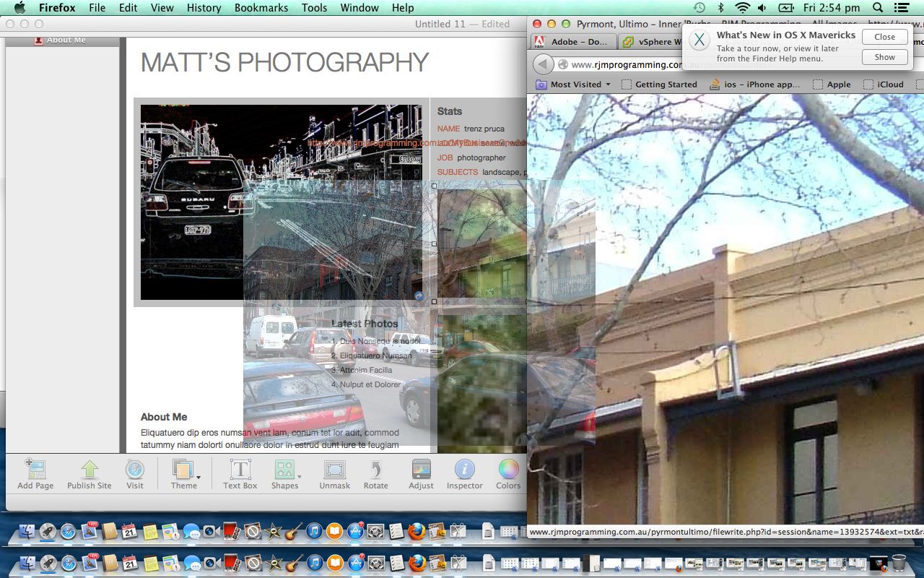Open Notification Center list icon
This screenshot has width=924, height=578.
[x=900, y=8]
